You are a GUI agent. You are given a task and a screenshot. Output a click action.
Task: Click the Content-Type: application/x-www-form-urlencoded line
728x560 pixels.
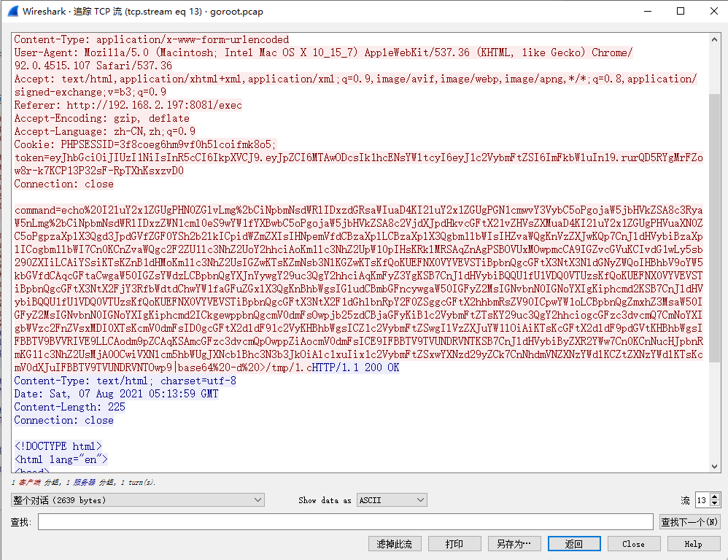click(x=151, y=39)
